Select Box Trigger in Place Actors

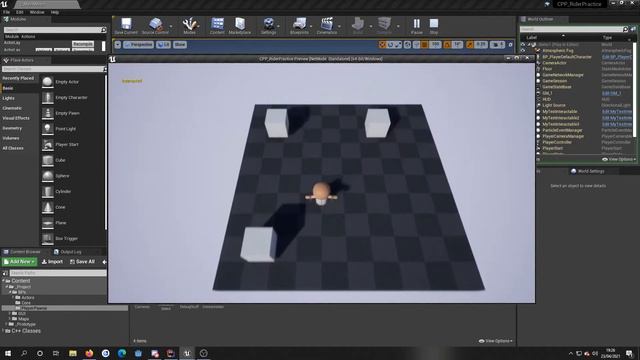[73, 238]
